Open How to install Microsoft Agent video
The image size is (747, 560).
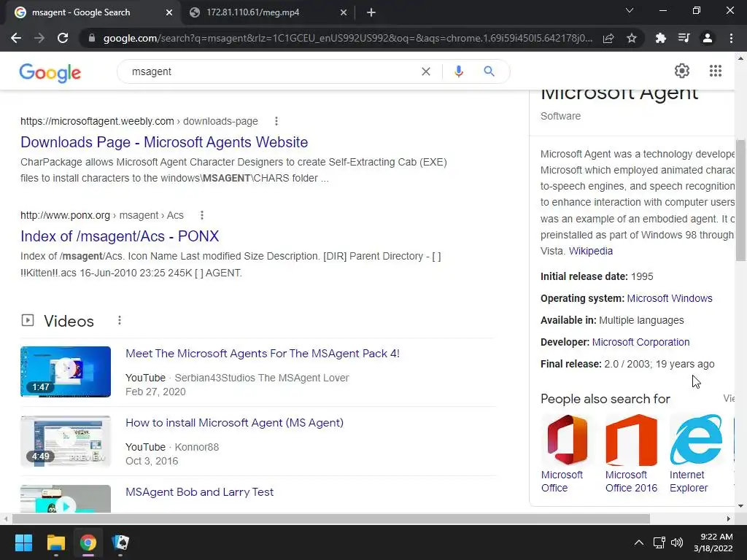(234, 423)
